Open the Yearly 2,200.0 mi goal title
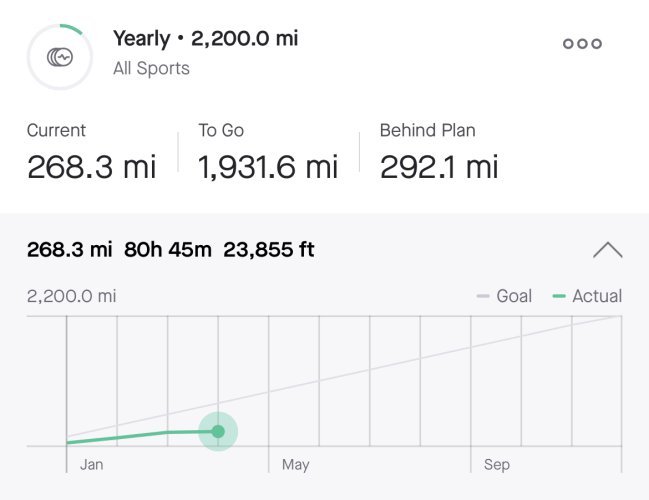The height and width of the screenshot is (500, 649). point(205,38)
